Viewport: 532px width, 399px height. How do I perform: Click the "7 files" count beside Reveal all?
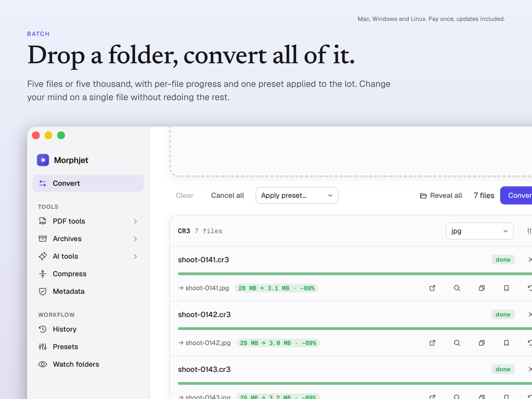484,195
